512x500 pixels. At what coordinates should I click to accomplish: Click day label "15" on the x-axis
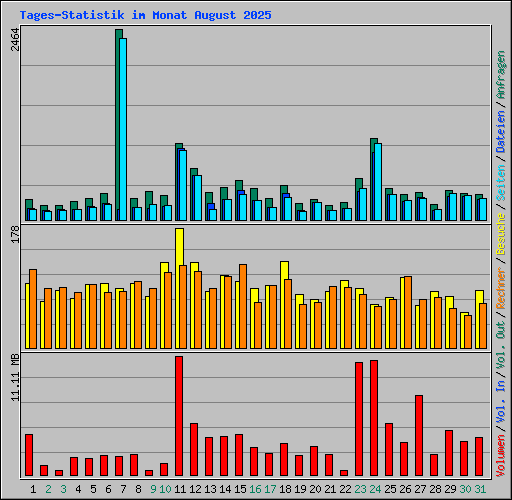tap(240, 489)
